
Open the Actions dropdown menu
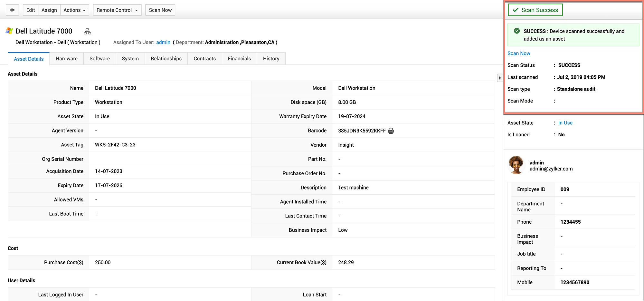click(x=74, y=10)
